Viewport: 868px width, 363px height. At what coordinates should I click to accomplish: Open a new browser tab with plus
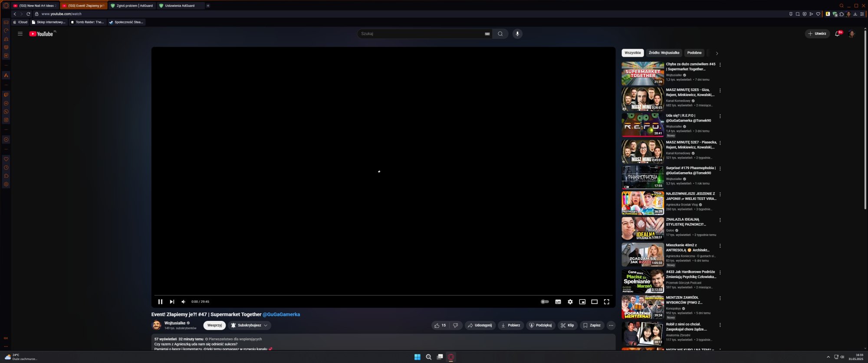point(208,6)
